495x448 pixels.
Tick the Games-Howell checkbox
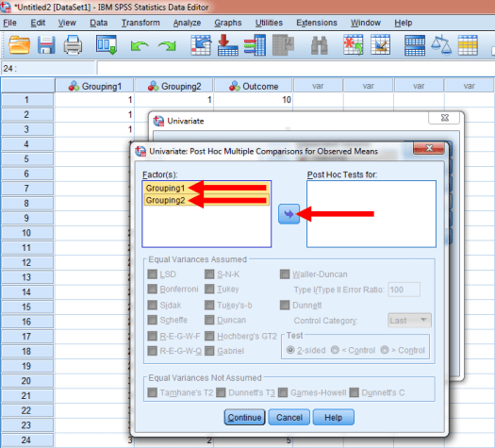coord(283,392)
